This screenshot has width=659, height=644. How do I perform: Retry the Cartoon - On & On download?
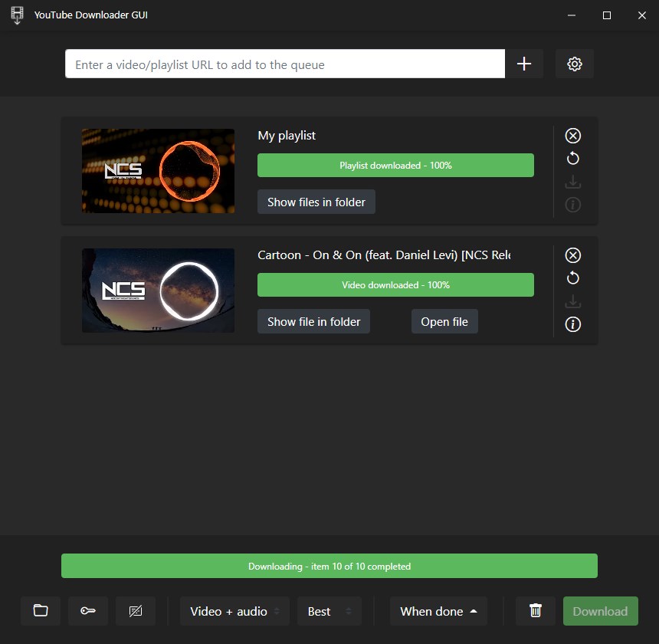click(573, 278)
